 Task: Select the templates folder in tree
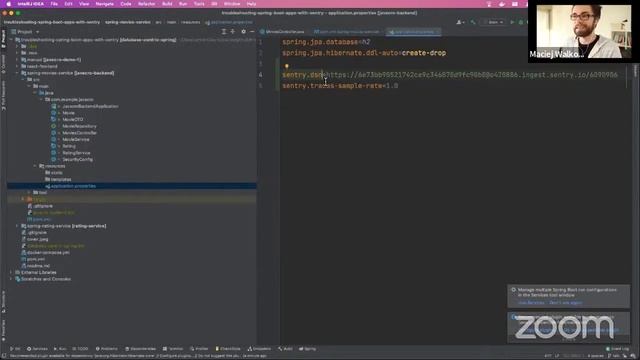pos(61,180)
